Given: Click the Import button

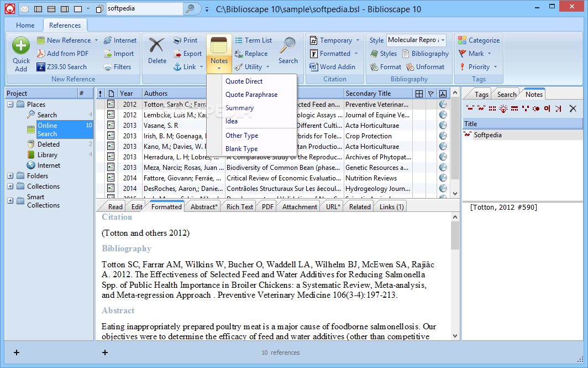Looking at the screenshot, I should (x=119, y=54).
